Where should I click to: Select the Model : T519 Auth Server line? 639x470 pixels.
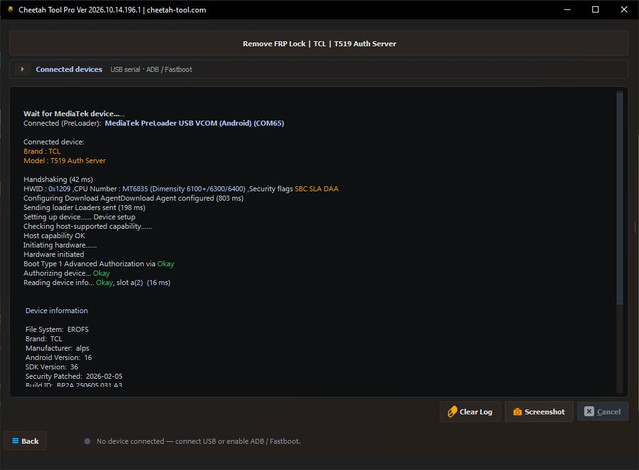click(x=64, y=161)
